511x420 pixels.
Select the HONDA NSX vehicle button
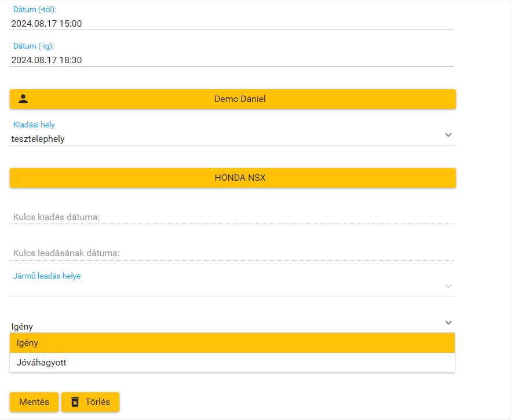[x=240, y=178]
